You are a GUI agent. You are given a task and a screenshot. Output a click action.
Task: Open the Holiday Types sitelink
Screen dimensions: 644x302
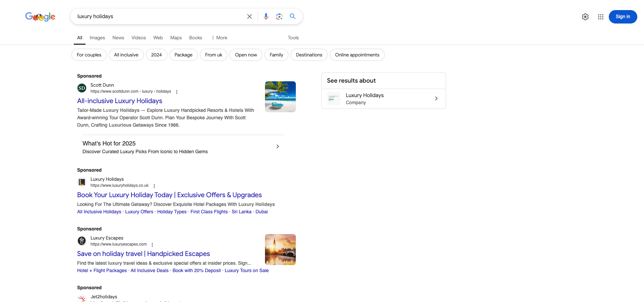(x=172, y=212)
